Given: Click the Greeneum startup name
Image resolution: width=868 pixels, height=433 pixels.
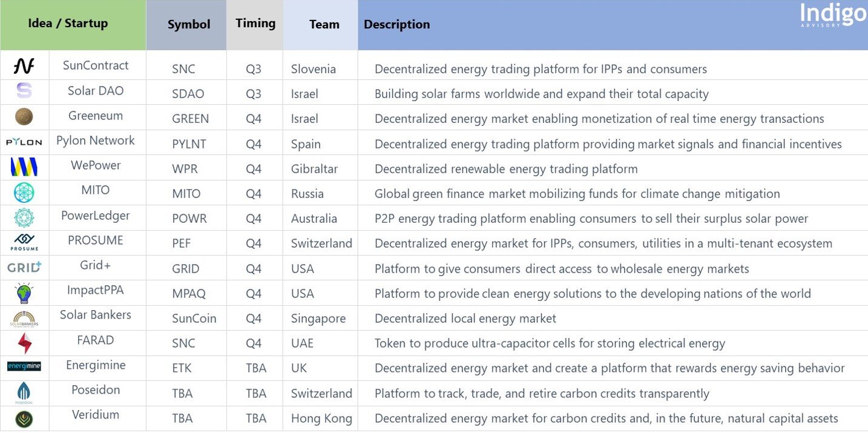Looking at the screenshot, I should (96, 116).
